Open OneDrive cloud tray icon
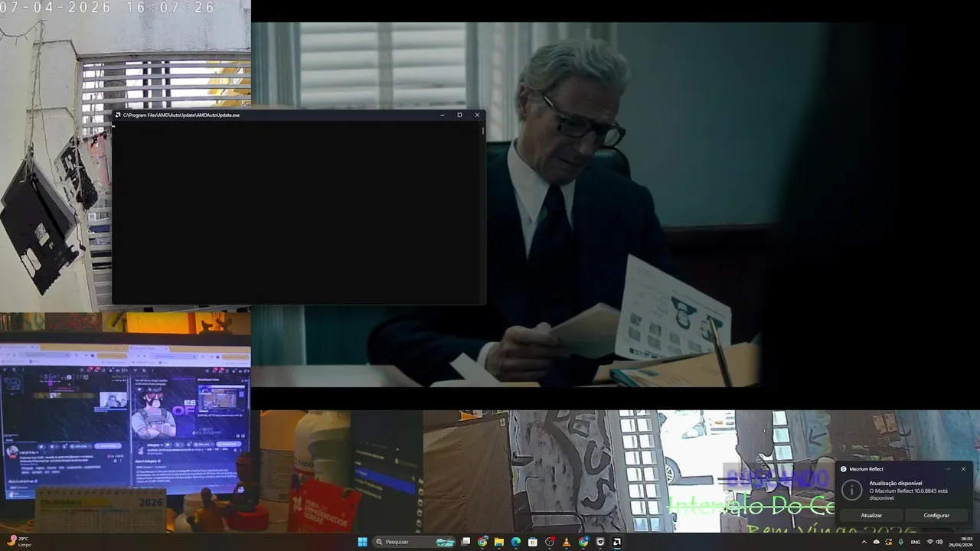This screenshot has width=980, height=551. click(877, 542)
